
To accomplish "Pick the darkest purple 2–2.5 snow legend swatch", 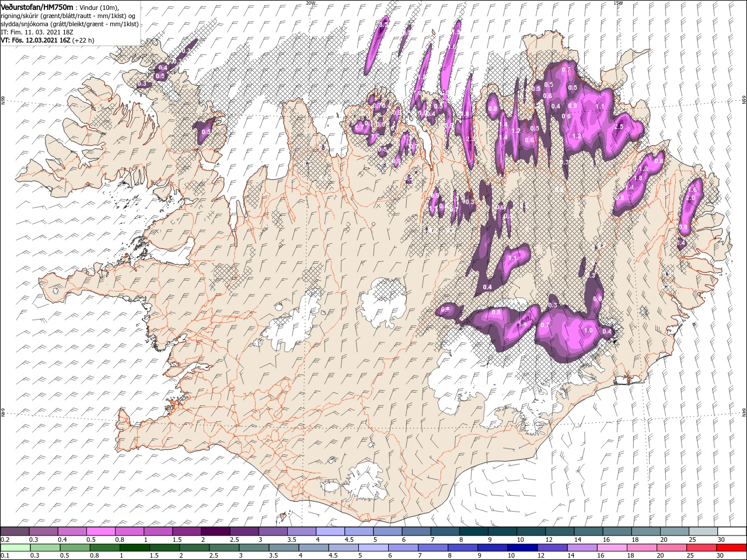I will click(x=215, y=531).
